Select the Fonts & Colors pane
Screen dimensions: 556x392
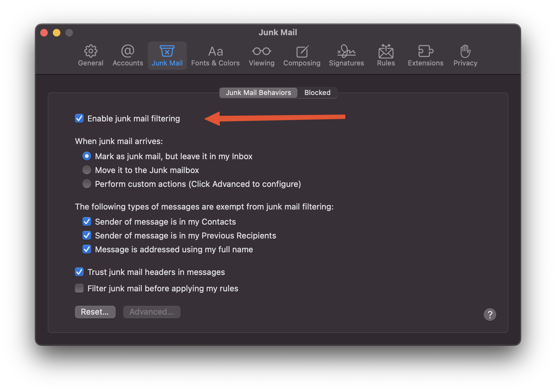point(215,56)
